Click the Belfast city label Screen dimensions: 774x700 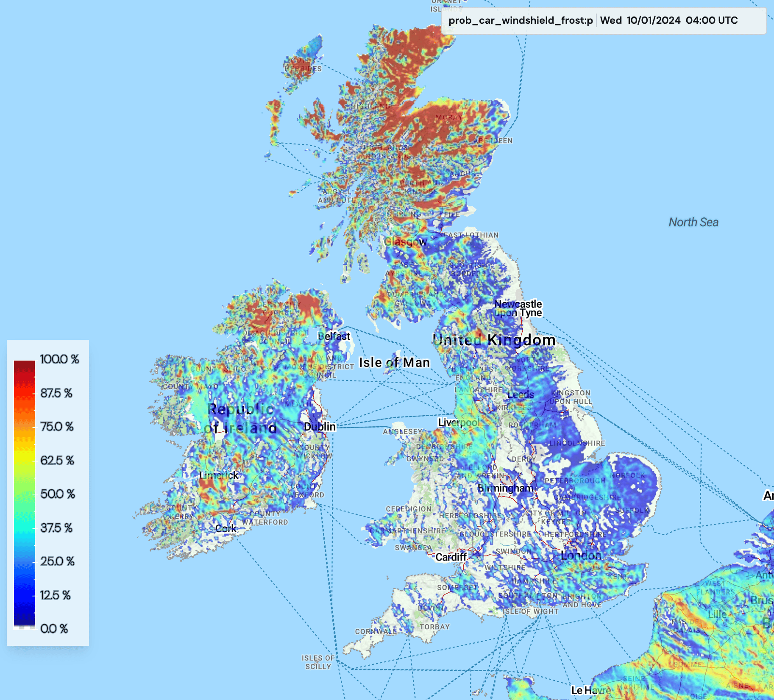coord(334,336)
